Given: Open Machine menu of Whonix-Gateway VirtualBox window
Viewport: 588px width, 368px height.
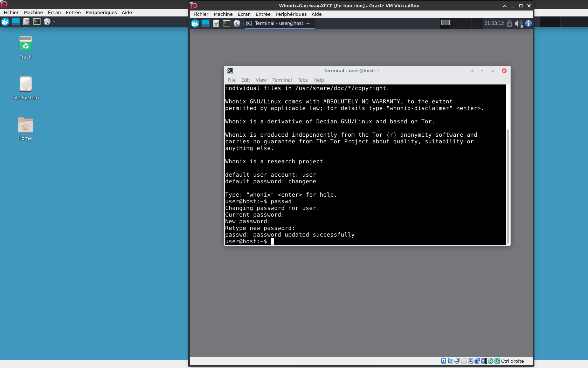Looking at the screenshot, I should (x=223, y=14).
